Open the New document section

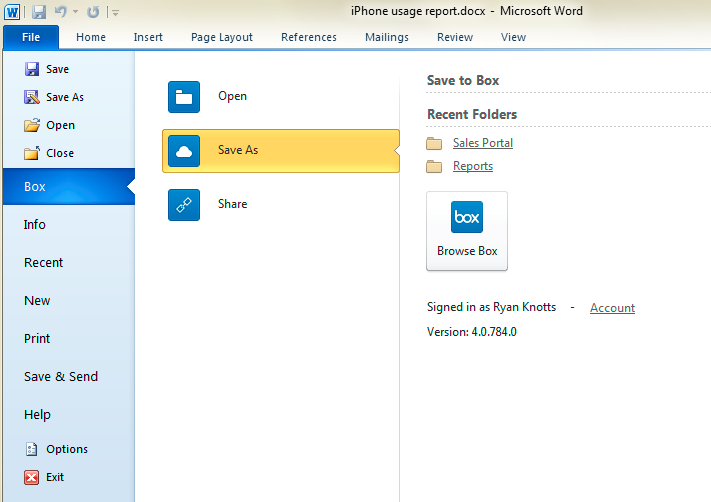pyautogui.click(x=37, y=301)
